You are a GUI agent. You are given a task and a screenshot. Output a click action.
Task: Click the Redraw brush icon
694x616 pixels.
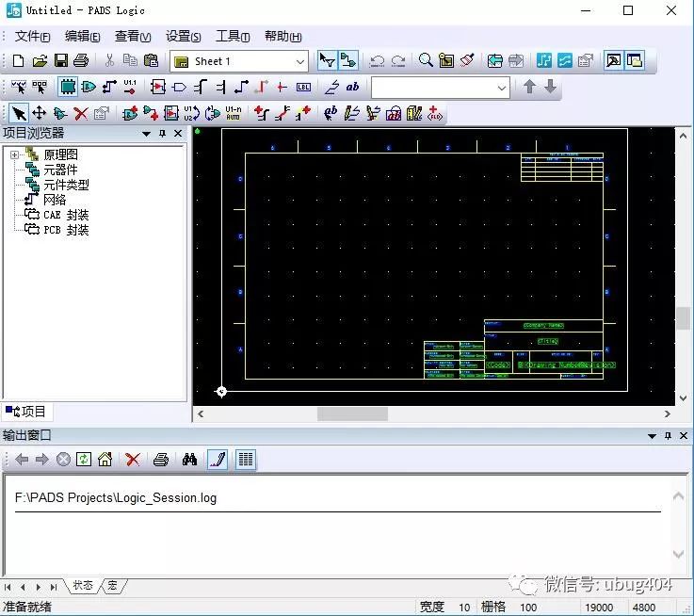point(467,61)
